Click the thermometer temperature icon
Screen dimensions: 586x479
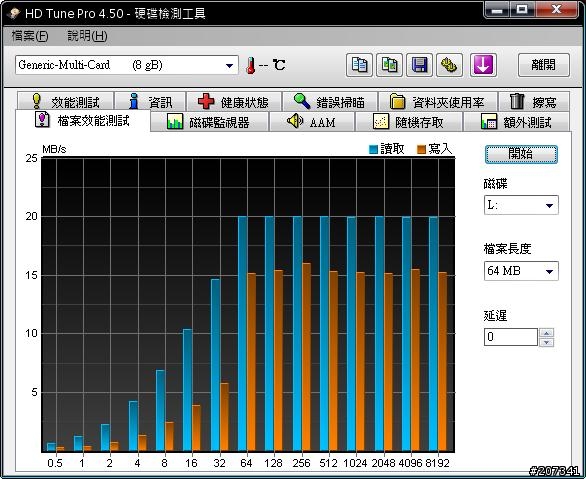[x=250, y=65]
